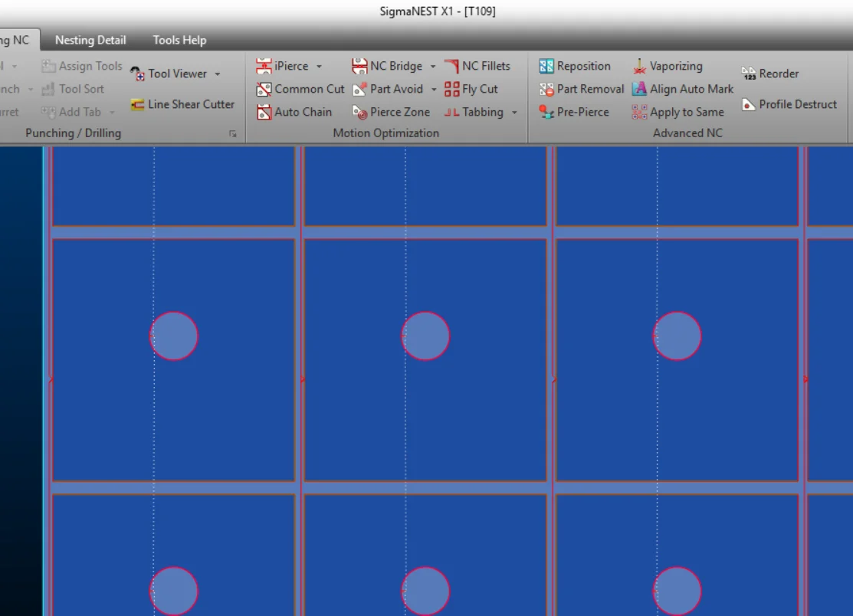Open the Tool Viewer
This screenshot has height=616, width=853.
(169, 74)
